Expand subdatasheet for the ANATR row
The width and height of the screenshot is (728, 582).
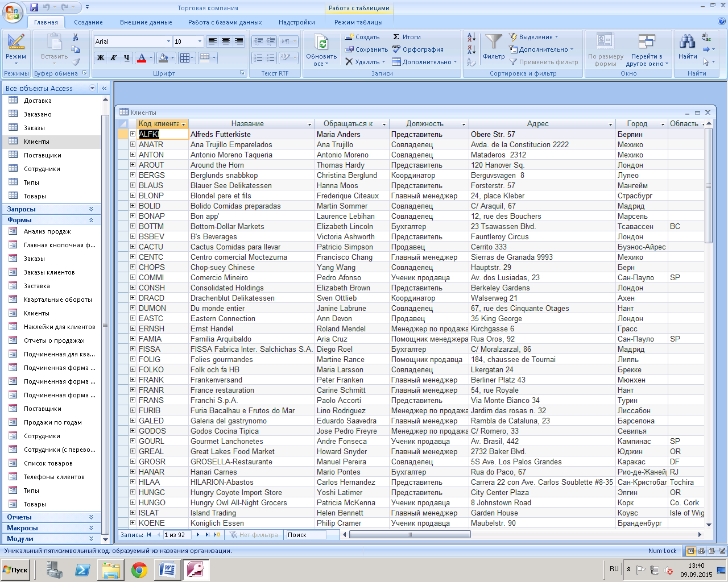(133, 144)
